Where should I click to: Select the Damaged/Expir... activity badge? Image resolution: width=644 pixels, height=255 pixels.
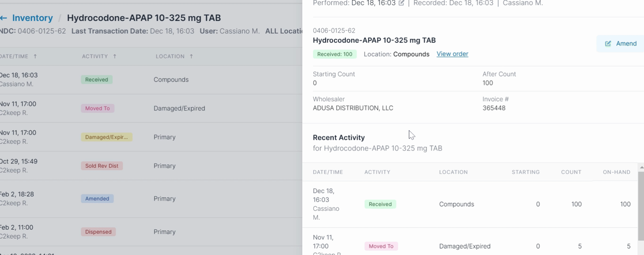106,137
